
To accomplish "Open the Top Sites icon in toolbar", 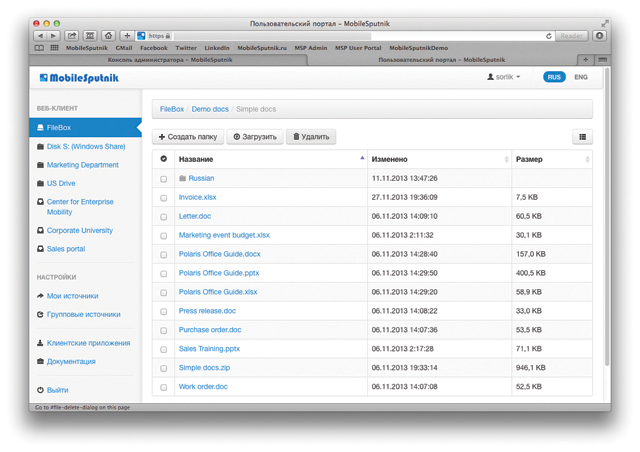I will [x=90, y=36].
